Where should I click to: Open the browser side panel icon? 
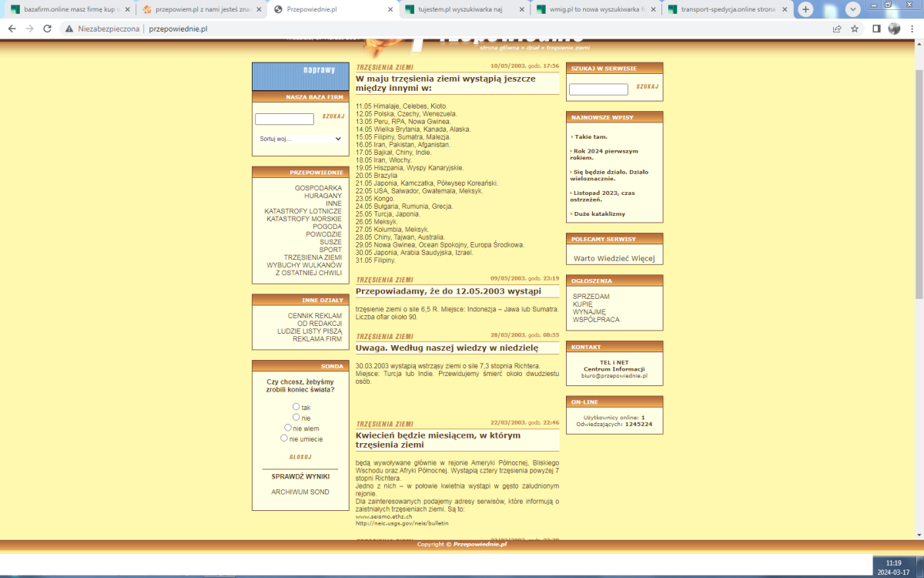[876, 29]
